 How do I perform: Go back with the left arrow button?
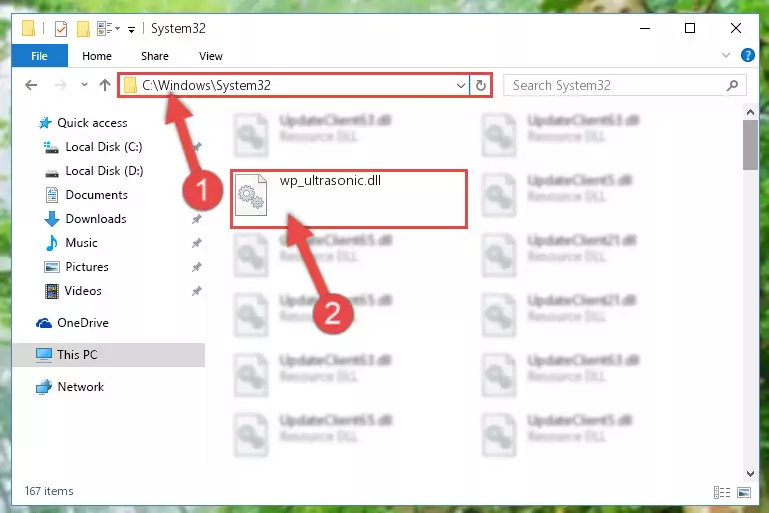(31, 85)
